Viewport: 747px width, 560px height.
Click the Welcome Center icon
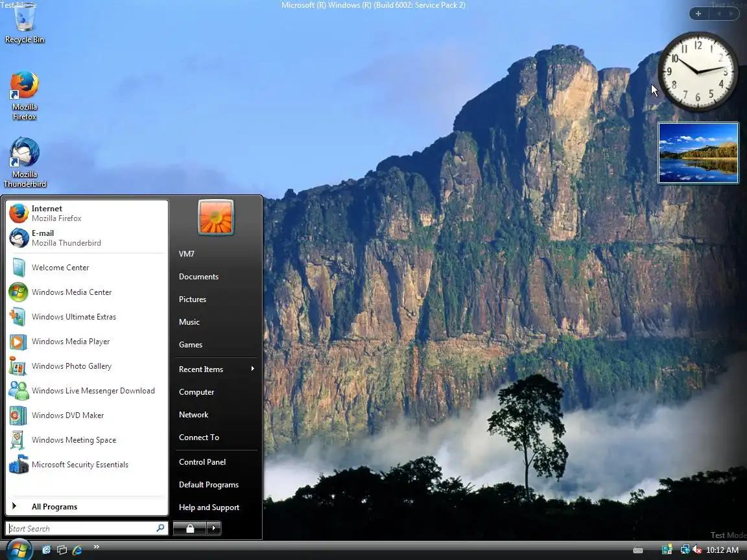tap(19, 268)
